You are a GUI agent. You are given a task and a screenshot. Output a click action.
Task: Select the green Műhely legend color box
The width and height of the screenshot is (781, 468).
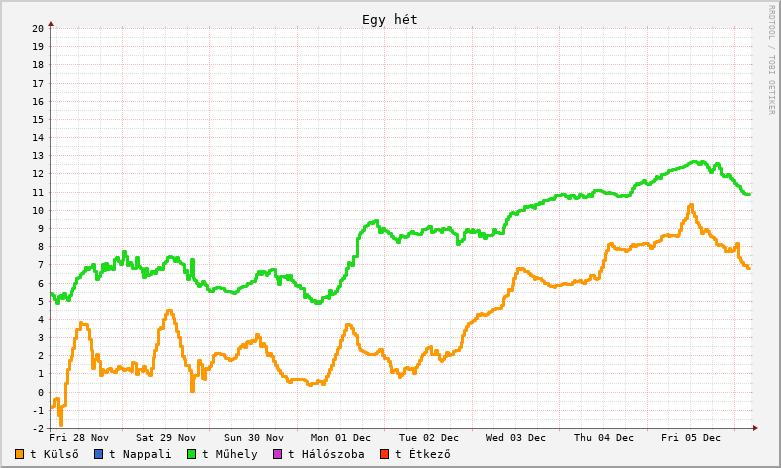191,454
